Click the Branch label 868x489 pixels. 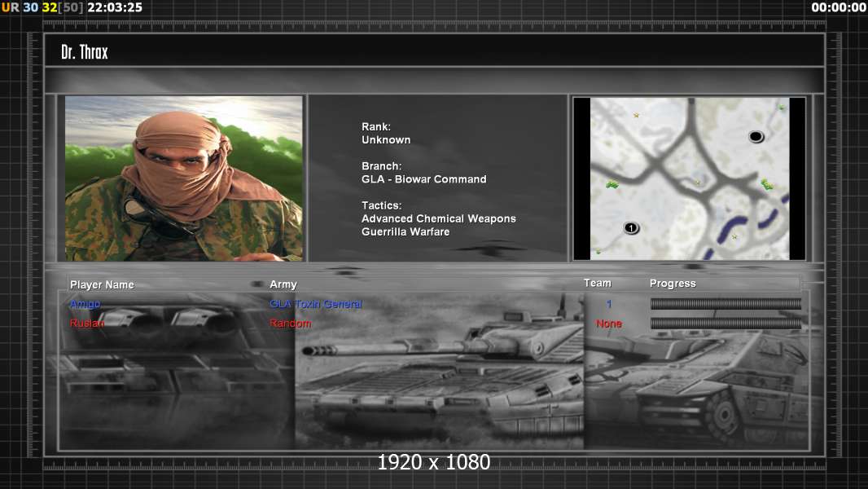click(381, 165)
